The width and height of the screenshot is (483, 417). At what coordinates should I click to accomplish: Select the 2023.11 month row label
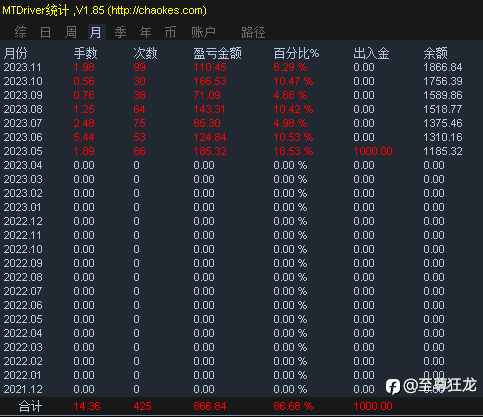(x=23, y=67)
